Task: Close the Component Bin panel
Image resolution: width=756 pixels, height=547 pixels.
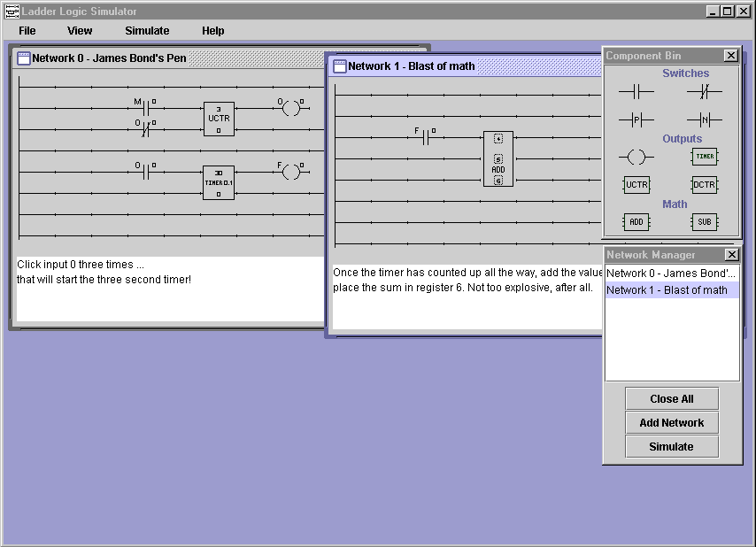Action: point(730,56)
